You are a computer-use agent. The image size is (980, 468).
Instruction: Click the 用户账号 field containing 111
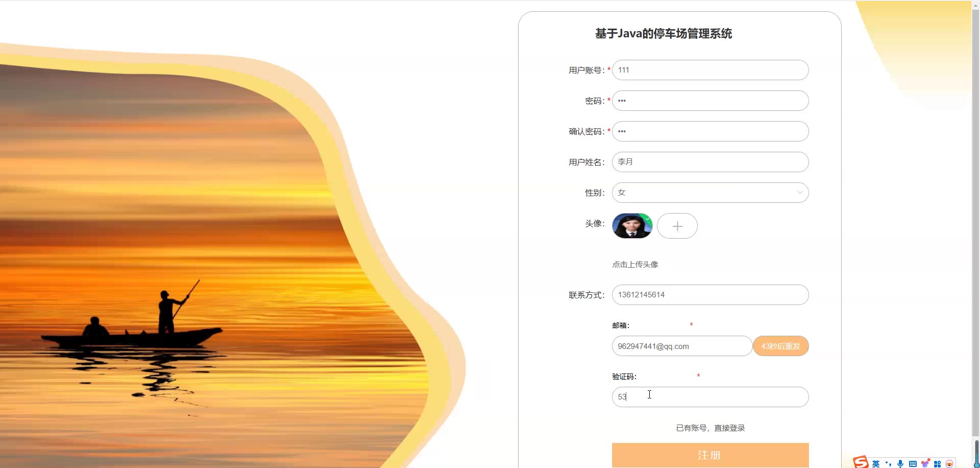pos(710,70)
